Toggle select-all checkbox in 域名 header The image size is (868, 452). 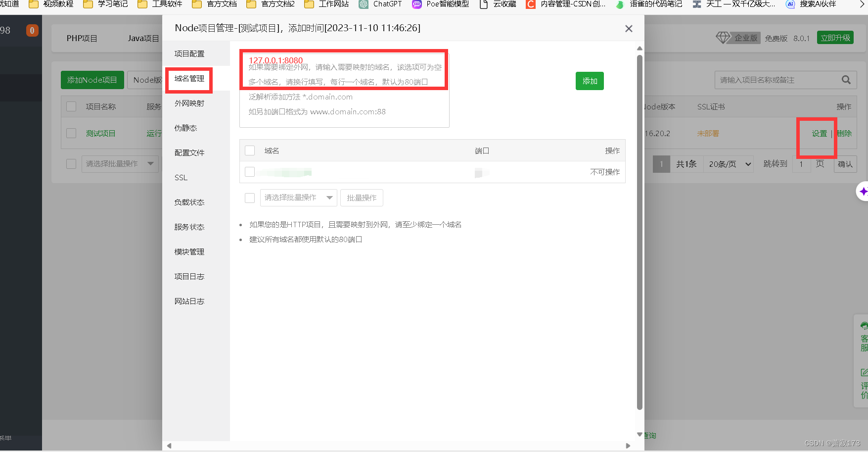point(250,151)
